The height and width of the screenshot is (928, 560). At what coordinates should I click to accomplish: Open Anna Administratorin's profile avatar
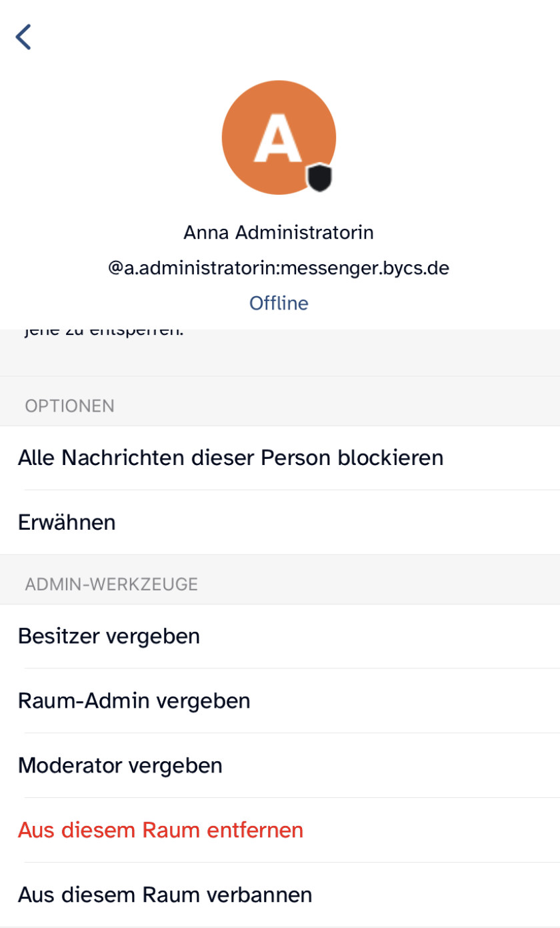tap(279, 137)
